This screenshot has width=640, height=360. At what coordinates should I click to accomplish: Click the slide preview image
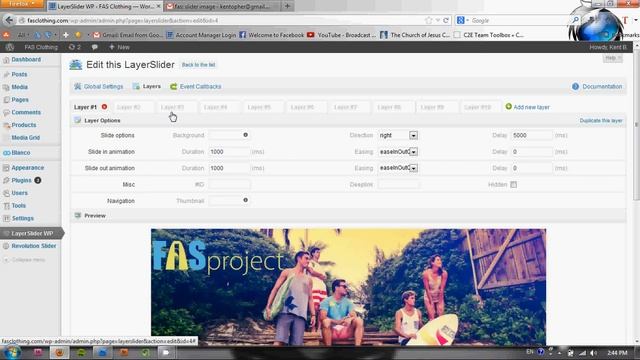pyautogui.click(x=348, y=287)
